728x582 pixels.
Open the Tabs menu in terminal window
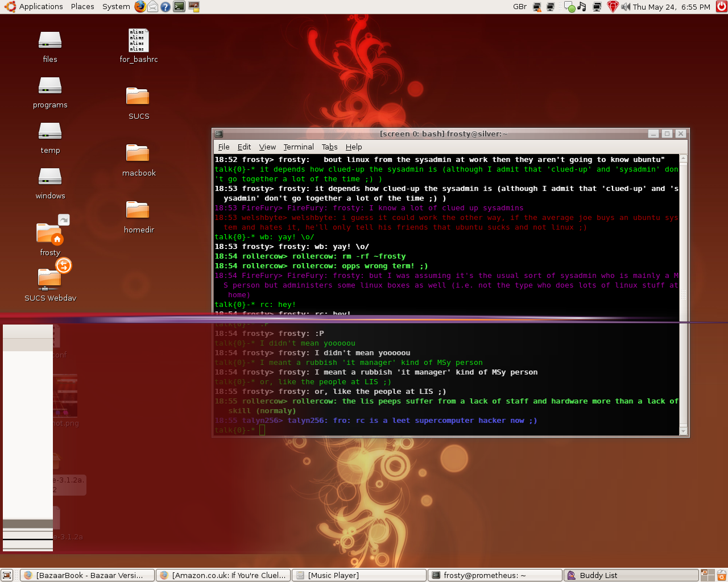pos(329,147)
